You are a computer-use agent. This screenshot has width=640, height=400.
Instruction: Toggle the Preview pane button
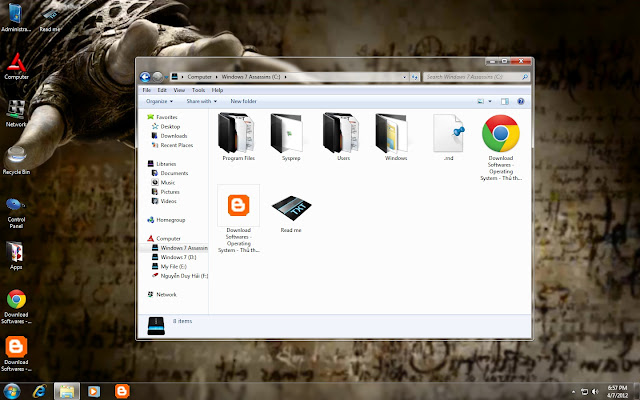click(x=505, y=101)
